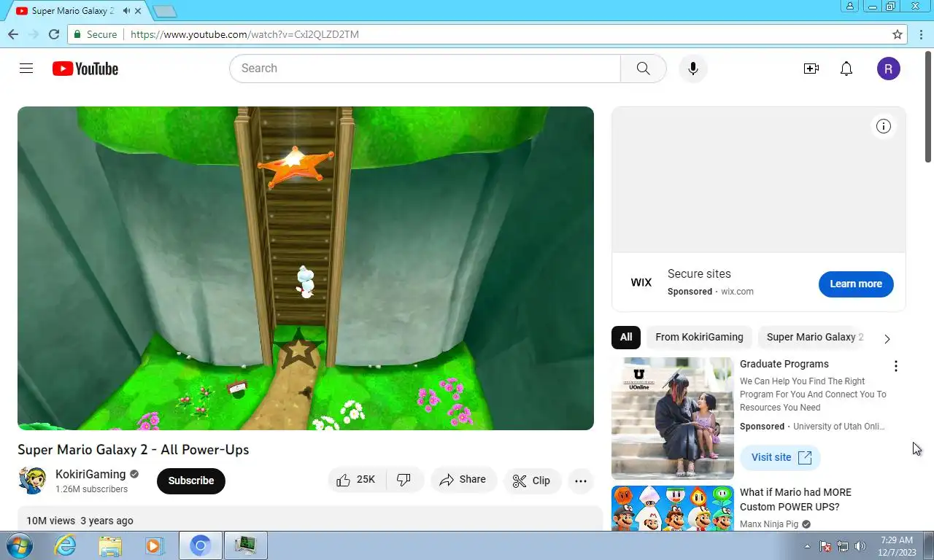
Task: Subscribe to KokiriGaming
Action: tap(191, 481)
